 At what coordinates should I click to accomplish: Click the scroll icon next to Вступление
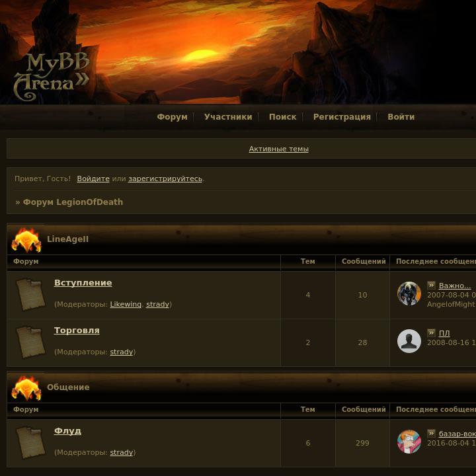point(30,295)
